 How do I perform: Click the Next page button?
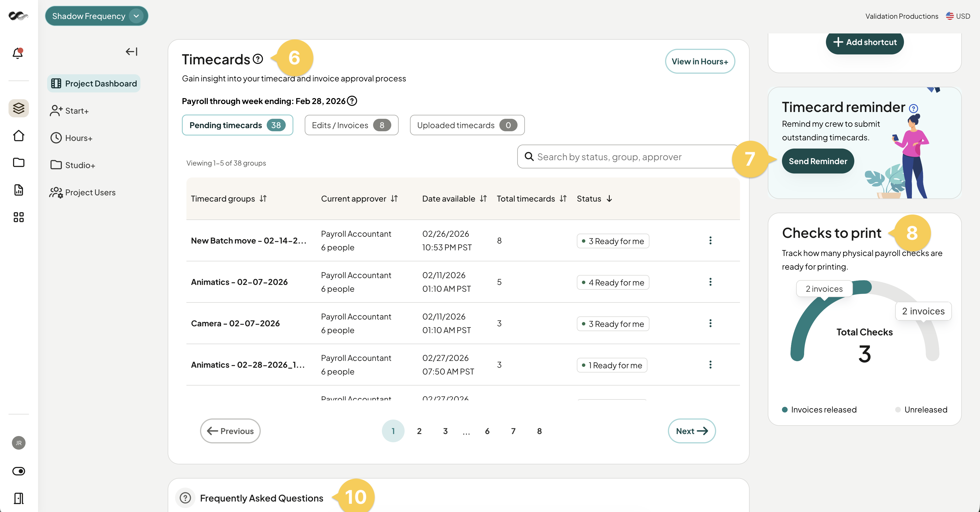coord(692,431)
